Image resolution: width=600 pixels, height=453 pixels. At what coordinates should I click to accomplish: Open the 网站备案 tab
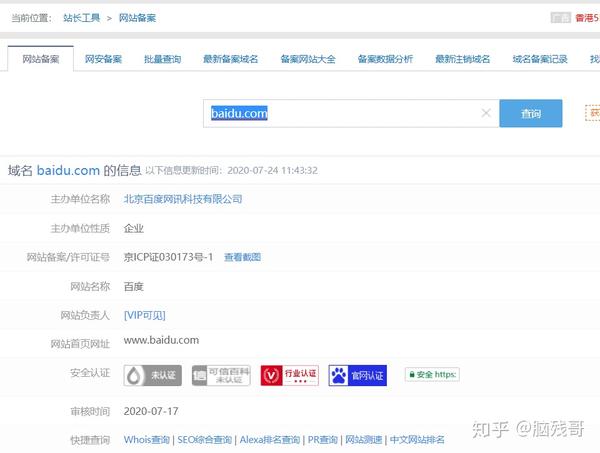tap(41, 59)
